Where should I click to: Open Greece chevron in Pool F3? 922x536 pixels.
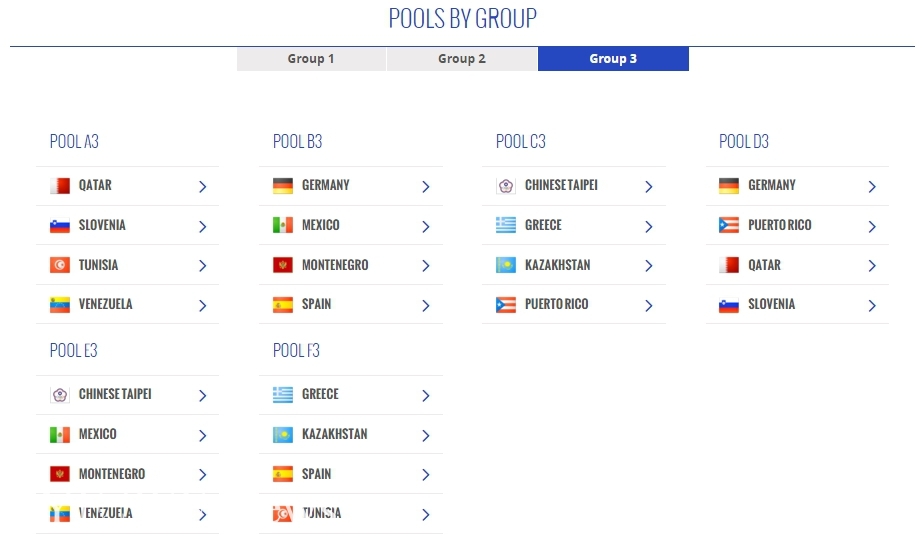(426, 396)
